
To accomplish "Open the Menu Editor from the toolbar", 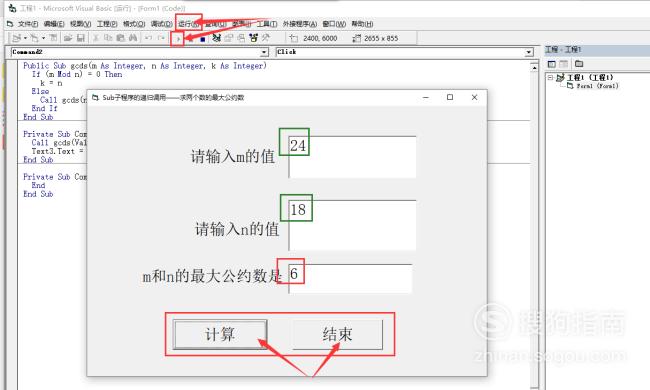I will click(53, 38).
